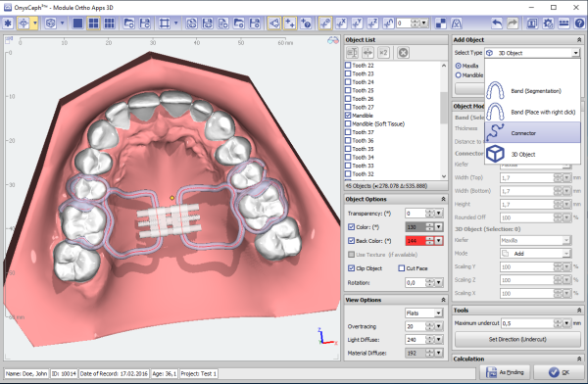This screenshot has height=384, width=588.
Task: Collapse the Tools panel
Action: click(579, 311)
